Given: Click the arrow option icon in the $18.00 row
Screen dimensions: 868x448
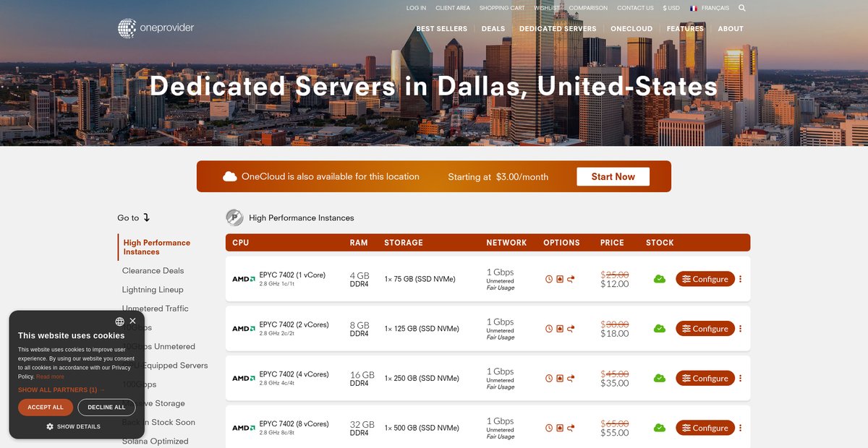Looking at the screenshot, I should pyautogui.click(x=571, y=329).
